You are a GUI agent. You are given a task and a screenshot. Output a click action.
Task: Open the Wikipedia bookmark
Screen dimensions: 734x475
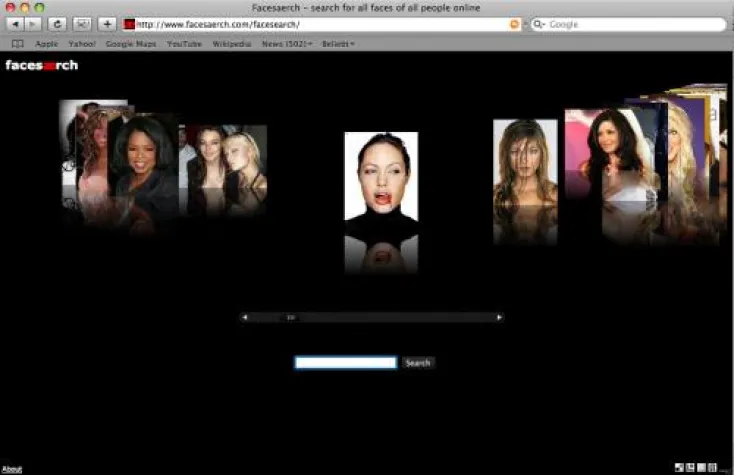(231, 44)
